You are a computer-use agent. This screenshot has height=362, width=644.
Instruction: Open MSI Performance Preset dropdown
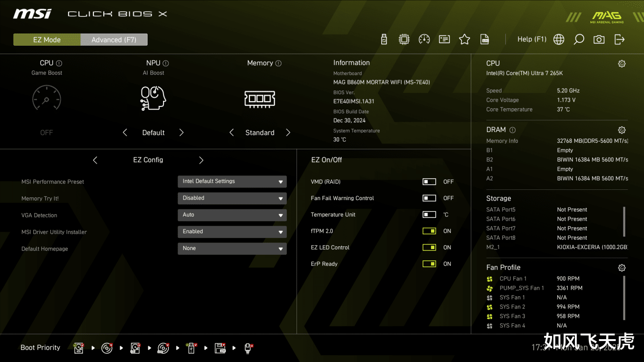[232, 181]
